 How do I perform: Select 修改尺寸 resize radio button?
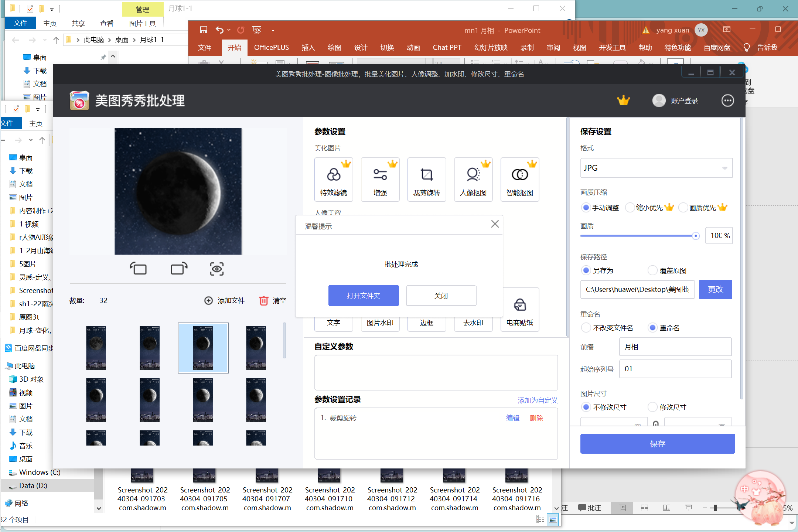pos(653,407)
